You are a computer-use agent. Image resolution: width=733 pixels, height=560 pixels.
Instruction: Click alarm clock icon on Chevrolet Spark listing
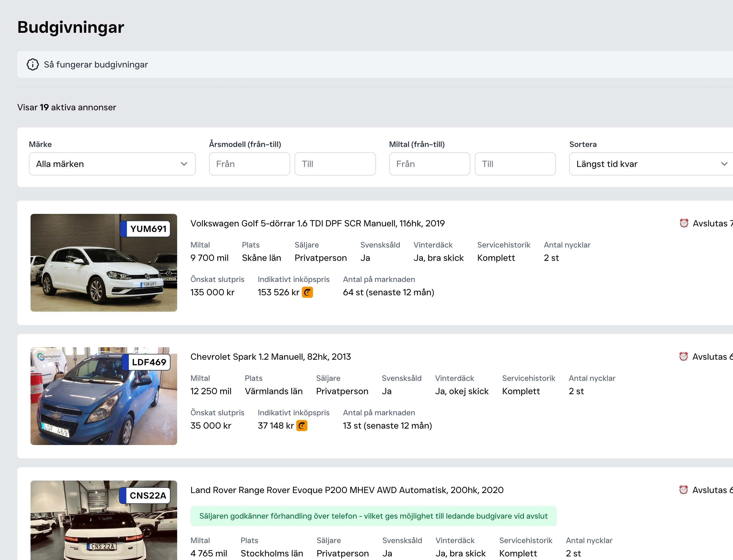[x=683, y=356]
